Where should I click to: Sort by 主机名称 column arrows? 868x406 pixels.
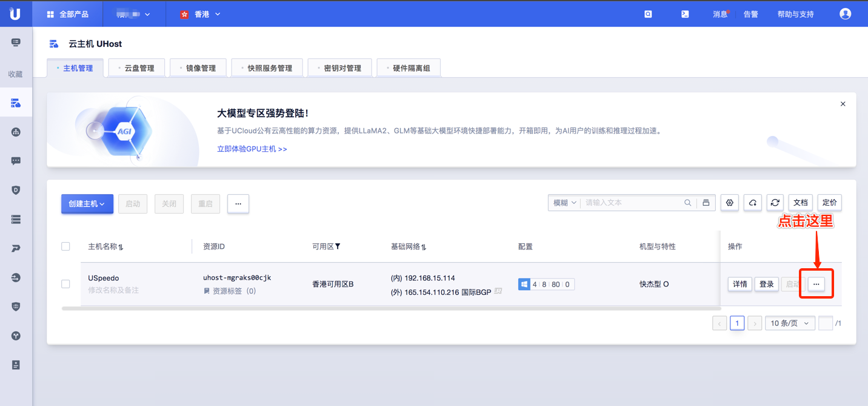click(x=121, y=247)
